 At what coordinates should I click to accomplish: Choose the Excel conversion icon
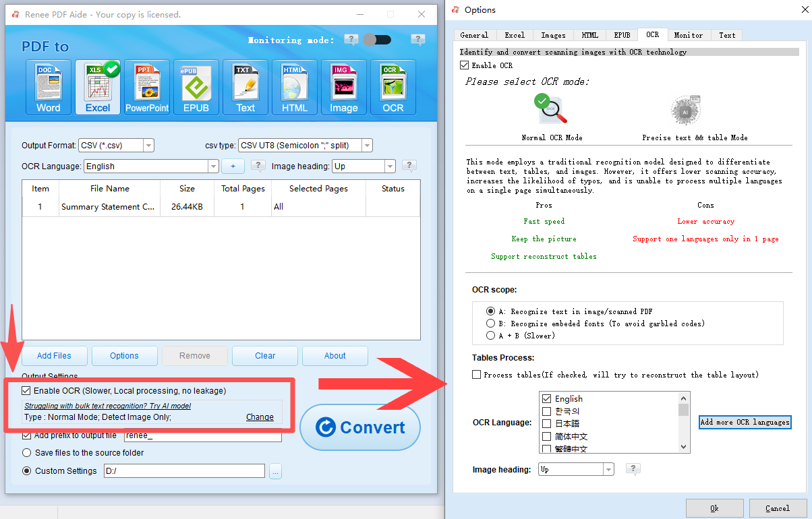click(x=97, y=86)
